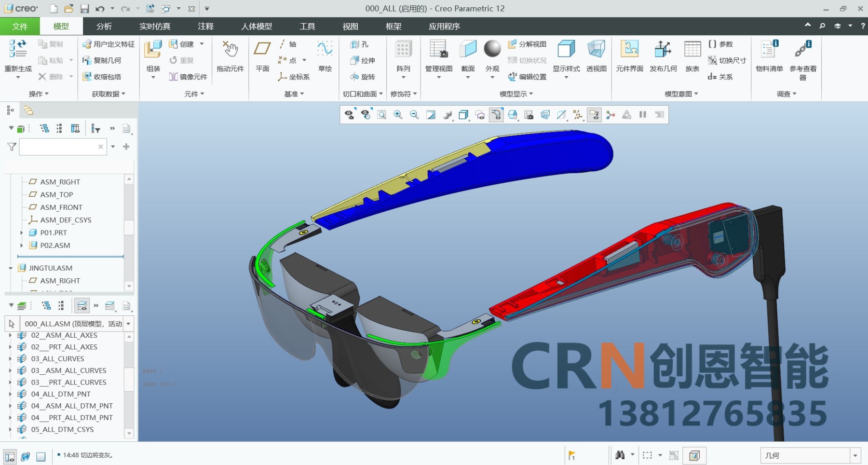
Task: Switch to the 注释 (Annotate) ribbon tab
Action: click(206, 26)
